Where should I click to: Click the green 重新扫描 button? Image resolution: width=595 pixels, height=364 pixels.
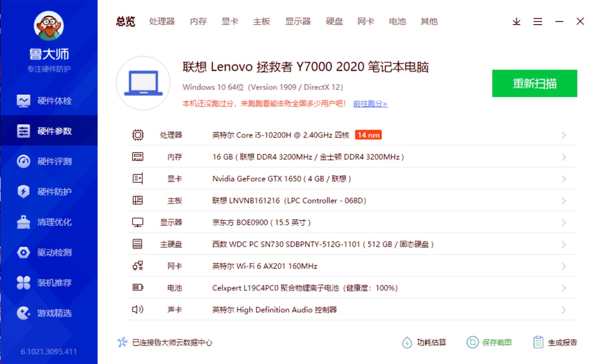pyautogui.click(x=534, y=83)
